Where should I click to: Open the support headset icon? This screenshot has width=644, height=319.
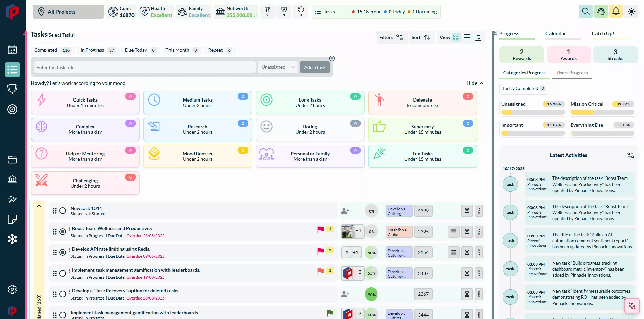(601, 12)
